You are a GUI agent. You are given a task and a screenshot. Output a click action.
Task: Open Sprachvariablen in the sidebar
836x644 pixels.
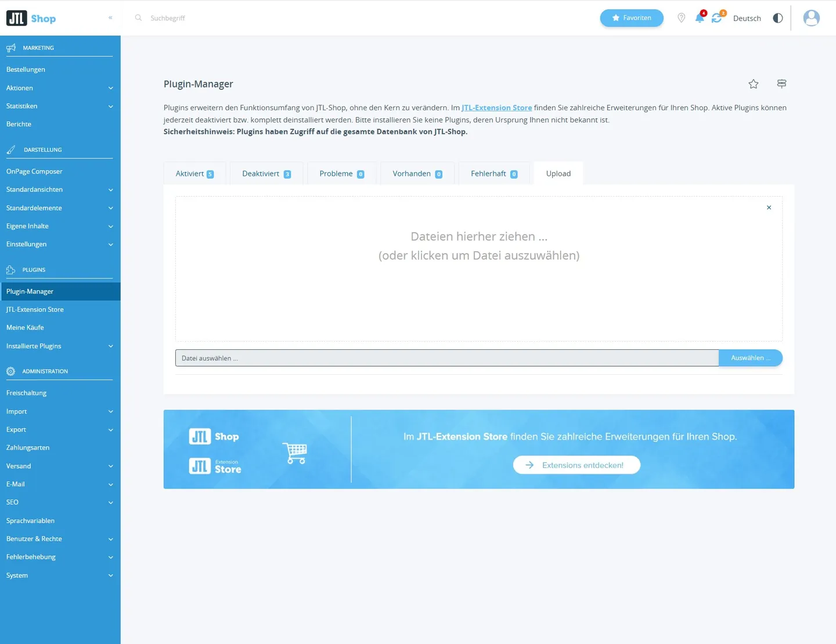(30, 521)
